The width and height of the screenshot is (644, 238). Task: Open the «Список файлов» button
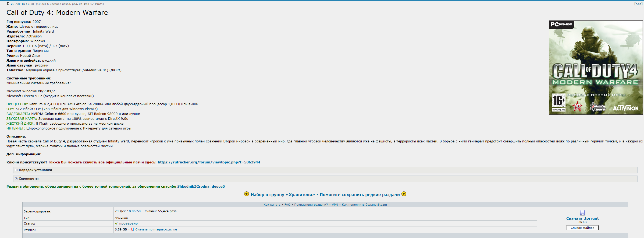point(582,228)
